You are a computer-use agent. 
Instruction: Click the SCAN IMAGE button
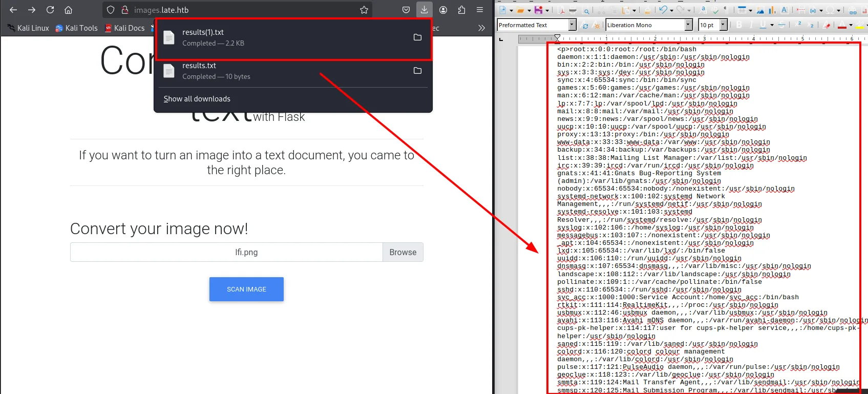point(246,289)
